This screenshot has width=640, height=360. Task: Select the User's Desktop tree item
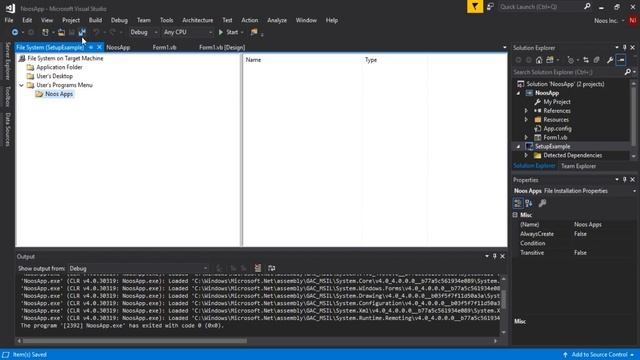coord(55,76)
